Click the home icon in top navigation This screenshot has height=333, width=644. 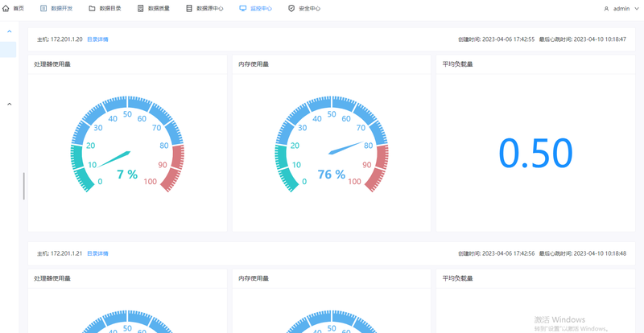pos(6,8)
